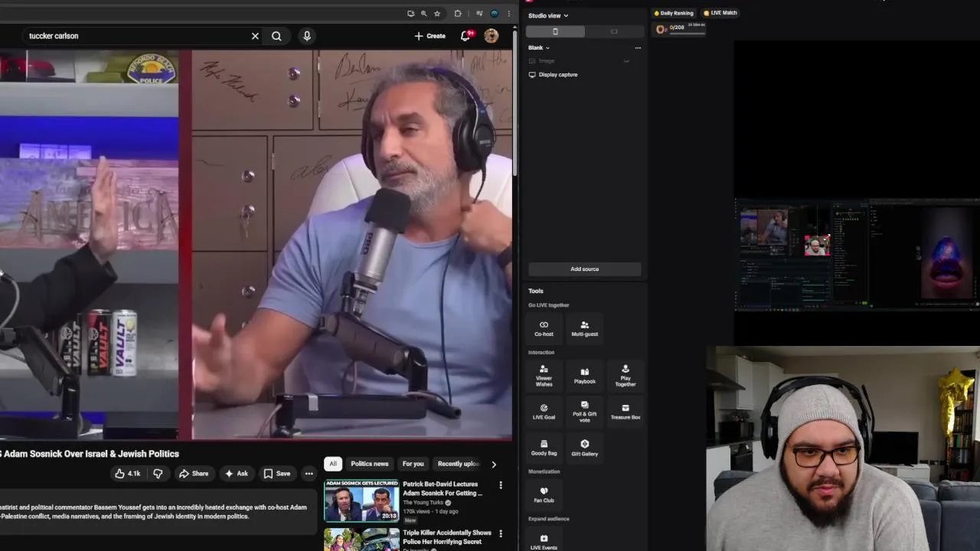Open browser media control icon
Screen dimensions: 980x551
coord(479,13)
